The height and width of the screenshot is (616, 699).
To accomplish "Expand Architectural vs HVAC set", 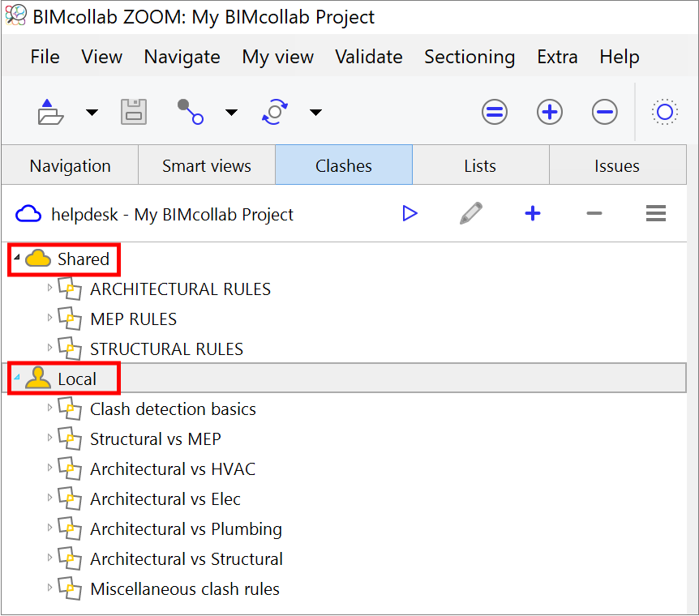I will tap(49, 468).
